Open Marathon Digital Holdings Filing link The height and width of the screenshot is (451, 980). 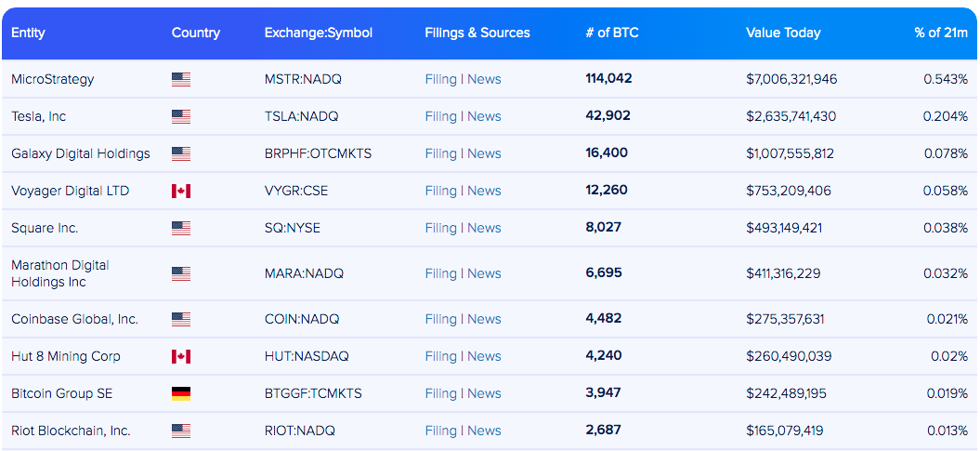click(x=440, y=273)
